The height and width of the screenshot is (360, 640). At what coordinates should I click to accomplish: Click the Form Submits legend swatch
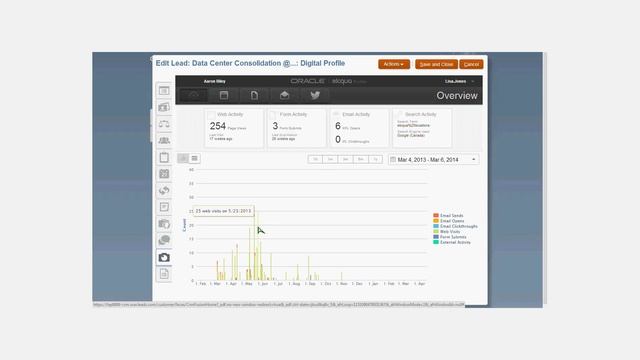click(436, 237)
